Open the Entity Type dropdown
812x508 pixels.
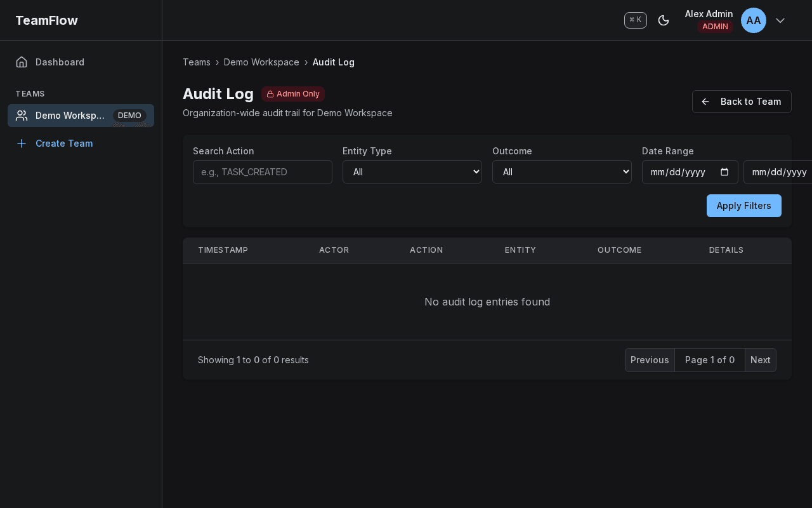point(412,171)
